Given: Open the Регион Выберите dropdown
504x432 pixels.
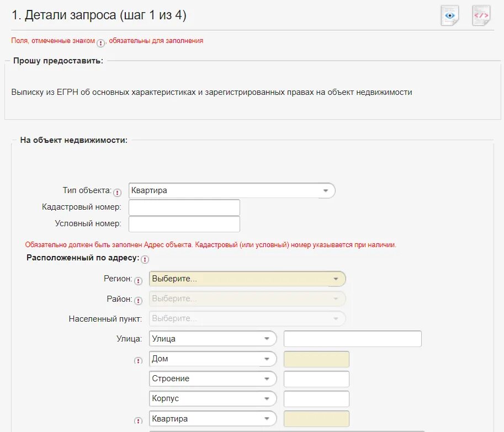Looking at the screenshot, I should click(247, 279).
